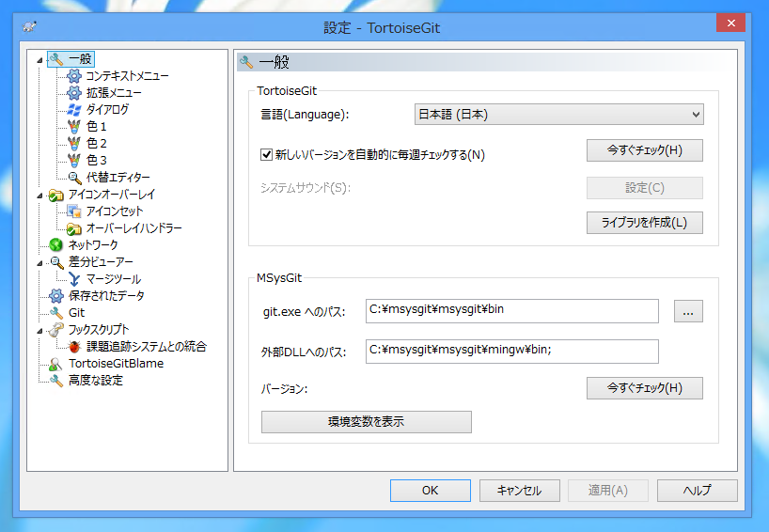
Task: Click 今すぐチェック(H) in TortoiseGit group
Action: pyautogui.click(x=644, y=150)
